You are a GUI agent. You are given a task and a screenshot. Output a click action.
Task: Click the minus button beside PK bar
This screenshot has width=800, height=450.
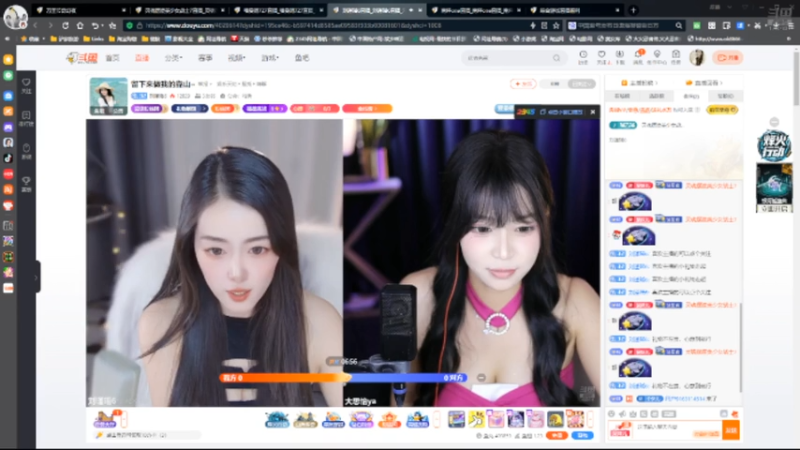[x=481, y=378]
